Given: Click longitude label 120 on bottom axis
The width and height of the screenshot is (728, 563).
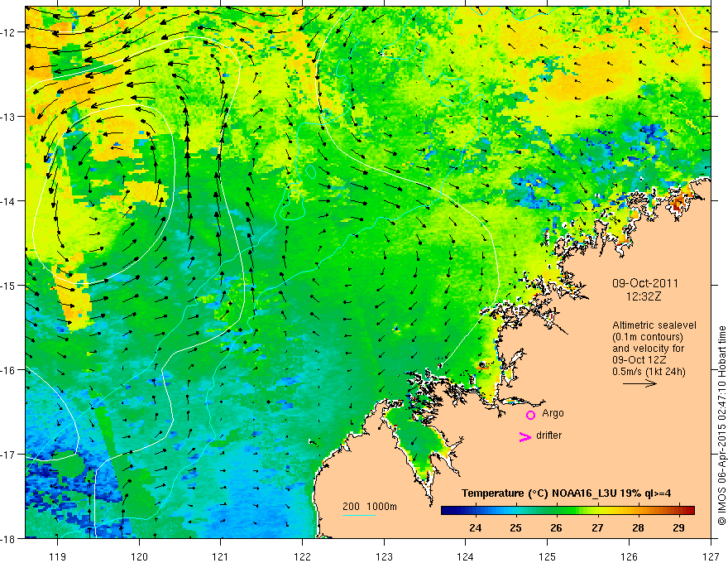Looking at the screenshot, I should tap(139, 556).
